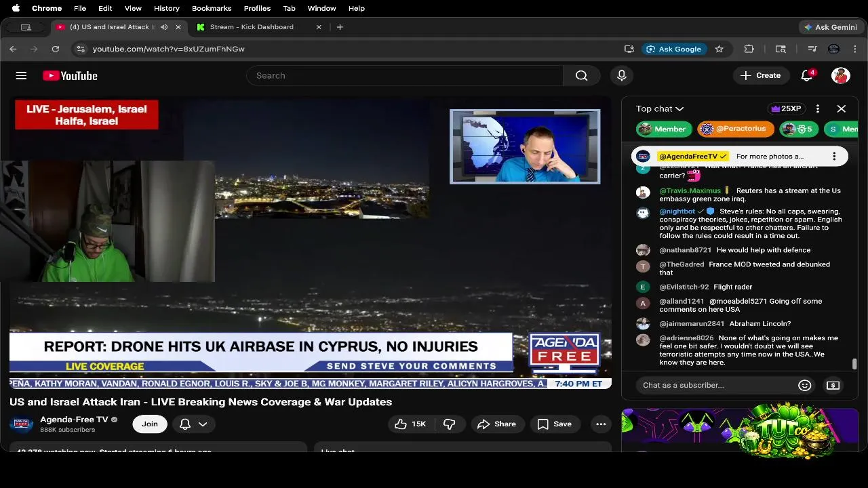Share the video
Viewport: 868px width, 488px height.
[497, 424]
